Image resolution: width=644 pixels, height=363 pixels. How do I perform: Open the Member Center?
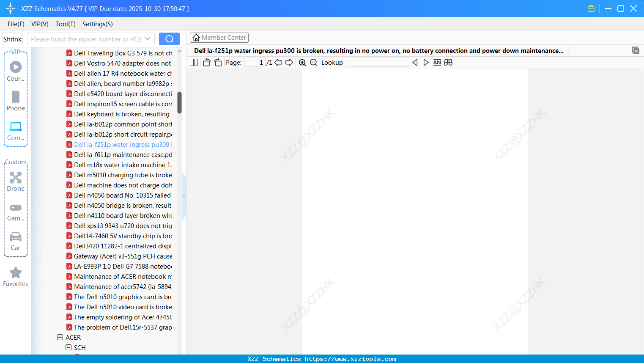click(x=219, y=38)
